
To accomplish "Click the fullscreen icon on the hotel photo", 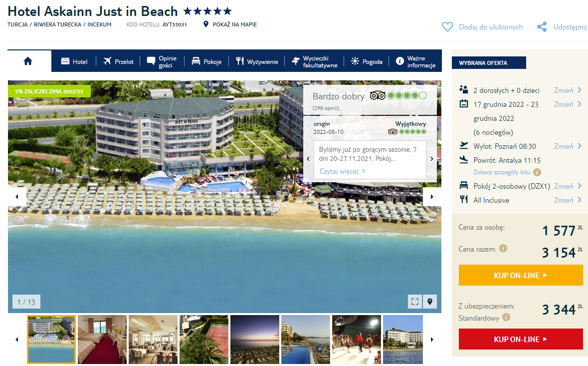I will 415,302.
